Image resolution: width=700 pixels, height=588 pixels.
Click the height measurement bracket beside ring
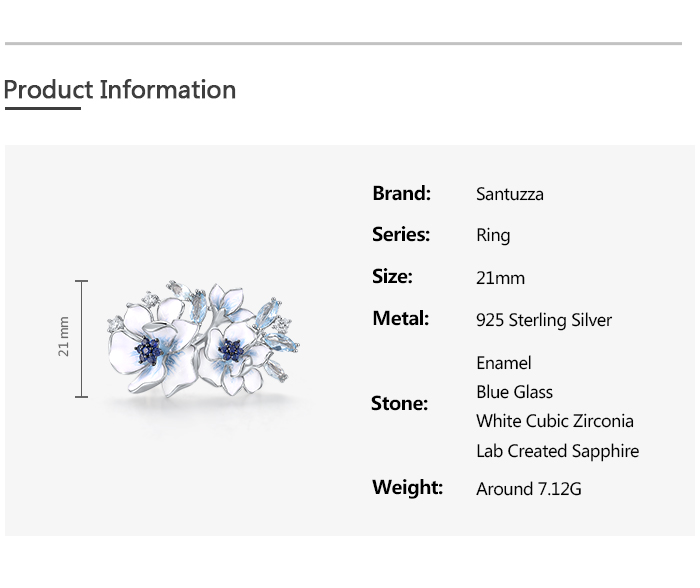82,338
